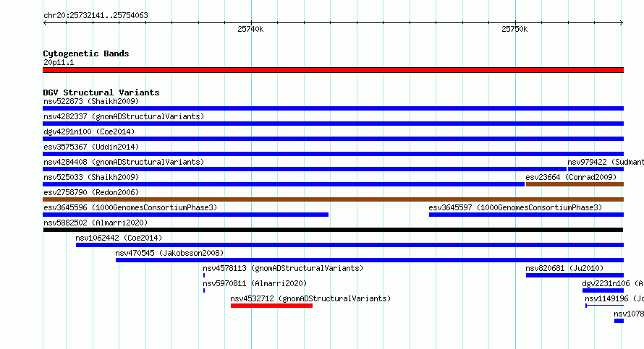This screenshot has height=349, width=644.
Task: Click the dgv2231n106 blue bar
Action: click(603, 290)
